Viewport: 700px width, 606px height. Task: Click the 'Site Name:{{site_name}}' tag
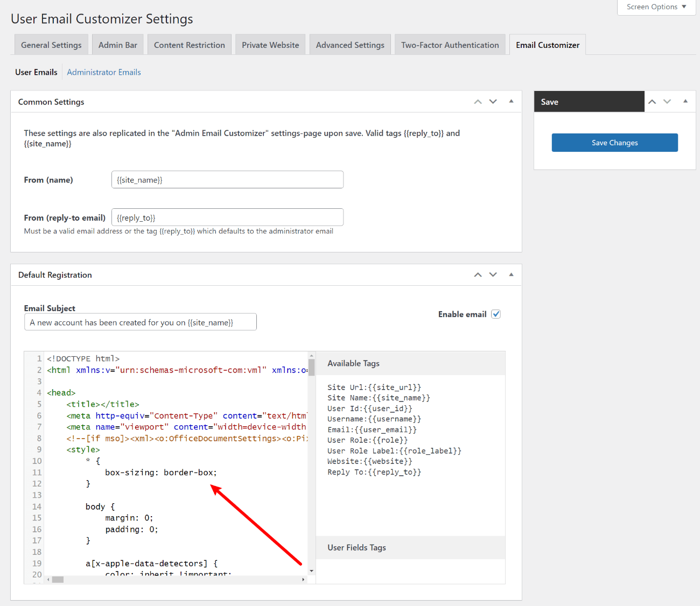click(379, 398)
